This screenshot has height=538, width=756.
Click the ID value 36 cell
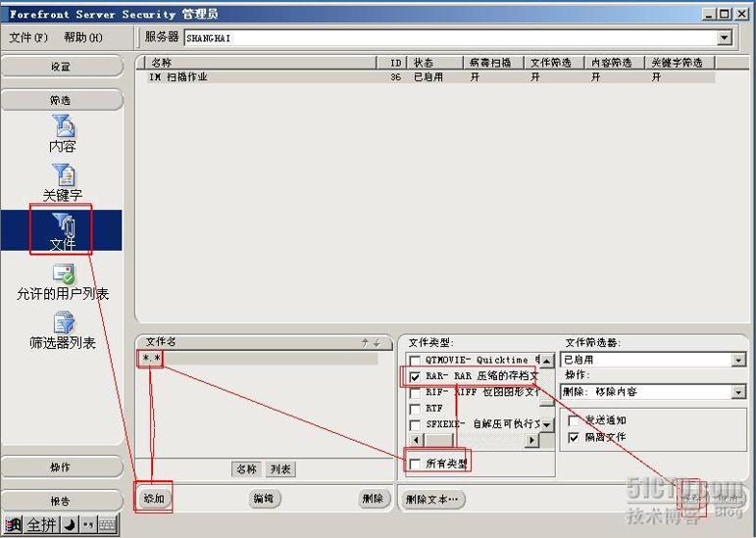[x=396, y=77]
